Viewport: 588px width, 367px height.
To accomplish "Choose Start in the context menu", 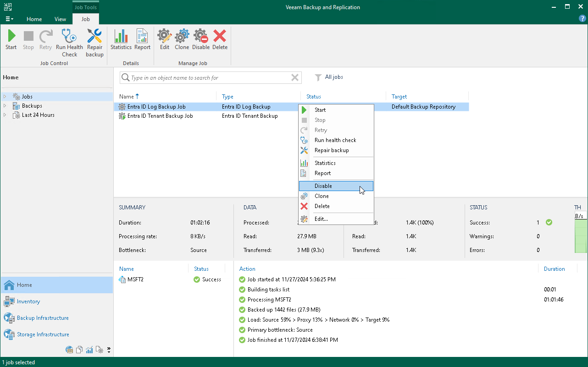I will [x=336, y=110].
